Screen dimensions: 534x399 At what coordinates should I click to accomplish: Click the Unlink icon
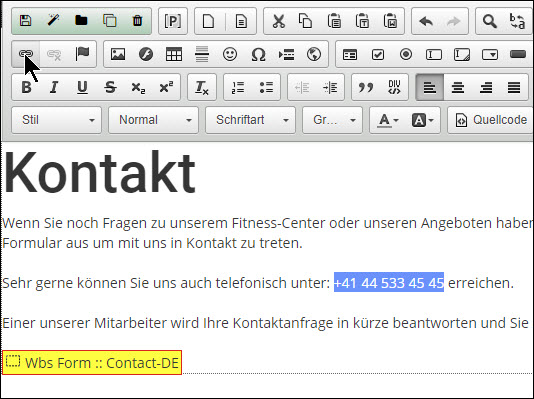tap(54, 54)
